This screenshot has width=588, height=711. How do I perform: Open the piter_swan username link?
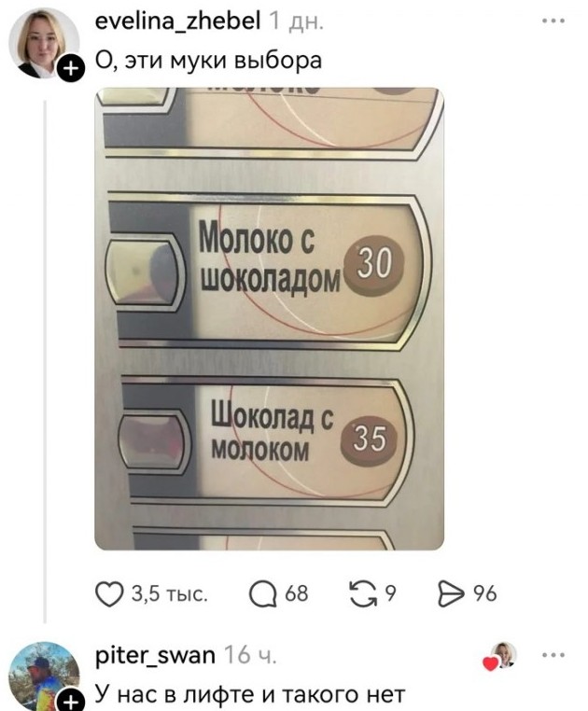155,656
